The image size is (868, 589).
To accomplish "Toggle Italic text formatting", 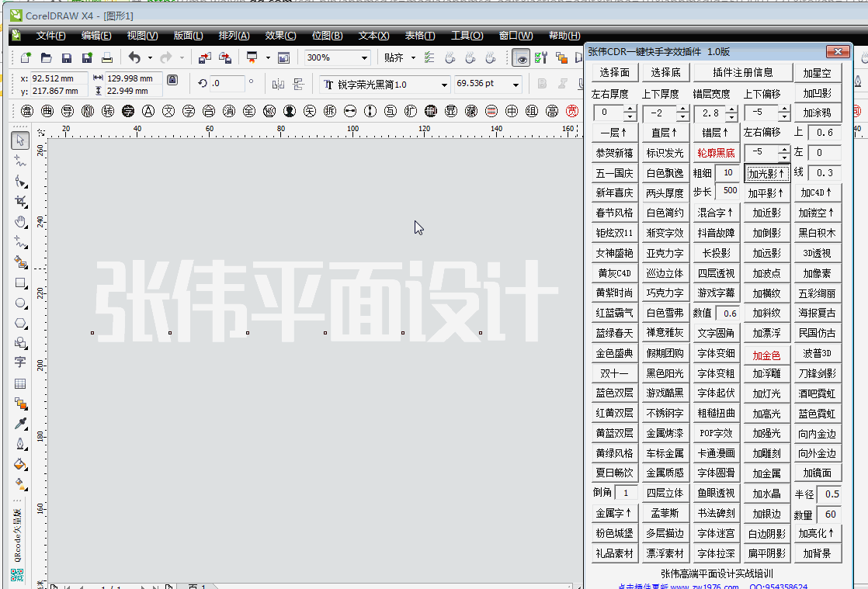I will [562, 84].
